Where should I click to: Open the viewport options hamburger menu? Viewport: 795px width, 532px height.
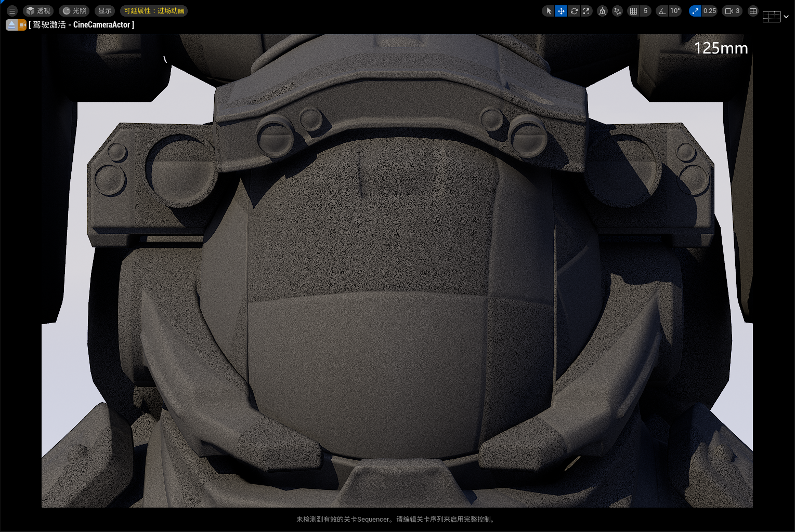(12, 11)
